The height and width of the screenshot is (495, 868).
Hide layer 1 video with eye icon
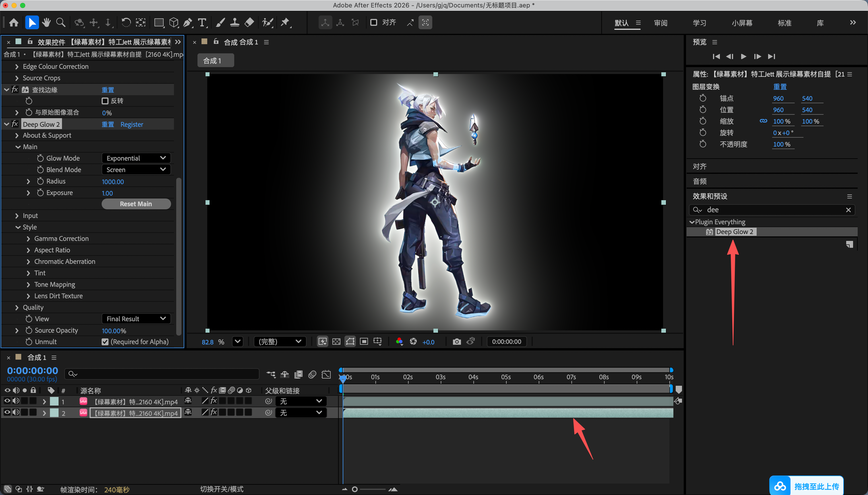coord(7,401)
